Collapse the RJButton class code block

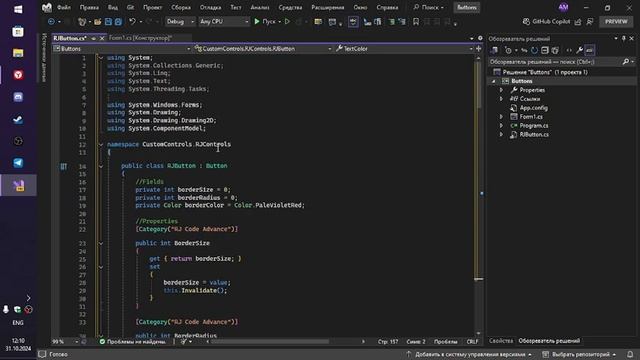click(101, 166)
